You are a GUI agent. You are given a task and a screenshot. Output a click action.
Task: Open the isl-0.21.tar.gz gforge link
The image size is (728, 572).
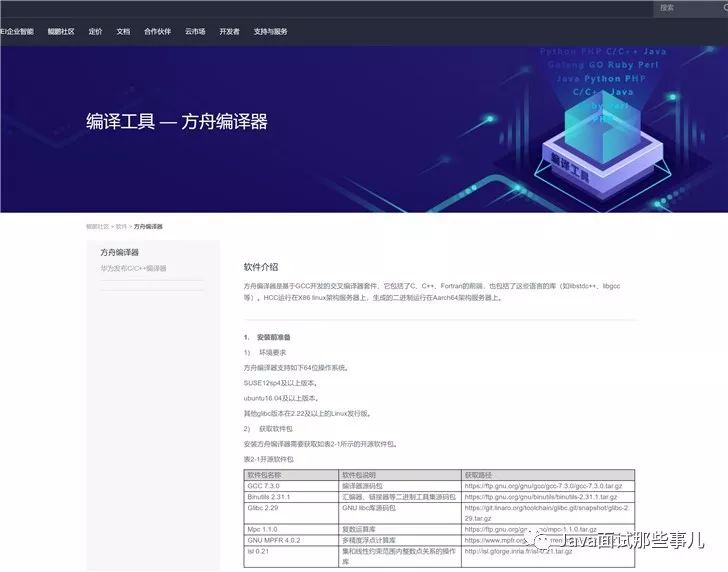tap(518, 552)
